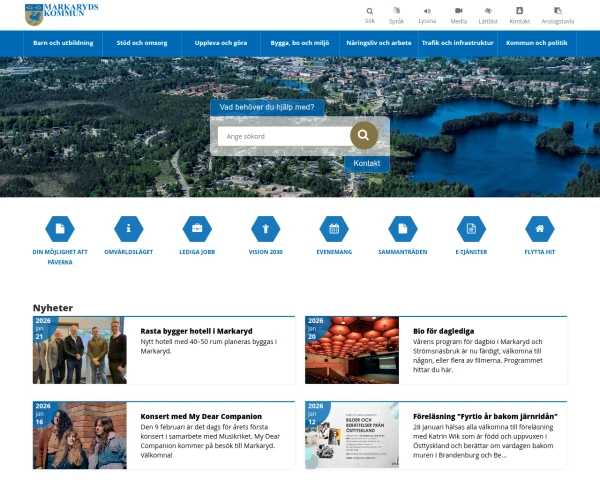Image resolution: width=600 pixels, height=480 pixels.
Task: Open the Lediga jobb hexagon icon
Action: click(198, 229)
